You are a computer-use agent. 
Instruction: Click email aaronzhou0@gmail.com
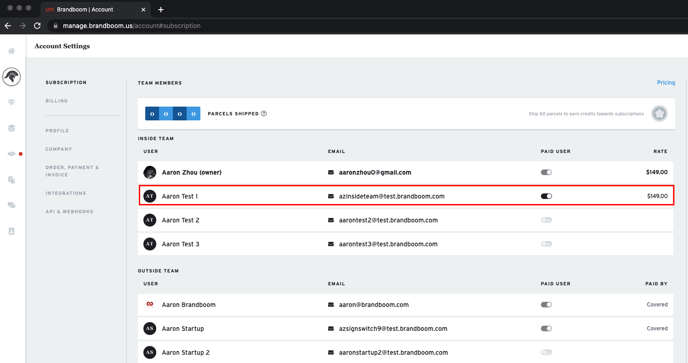tap(375, 173)
